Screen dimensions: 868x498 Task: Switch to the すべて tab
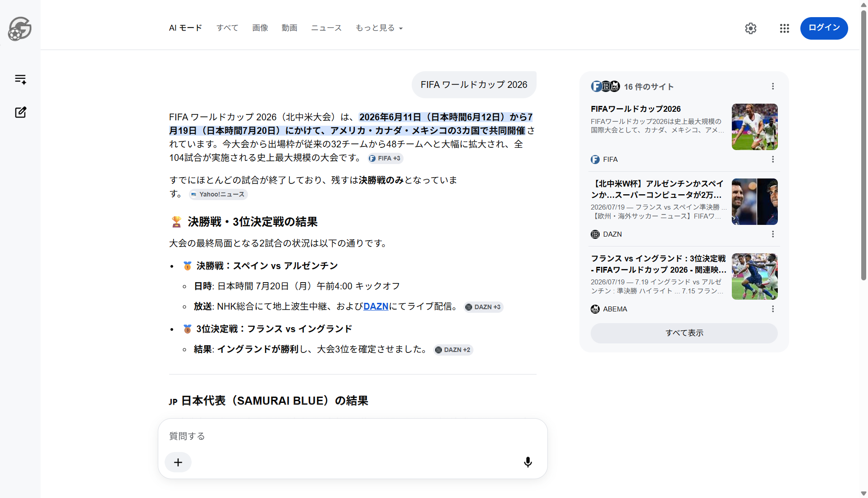[227, 28]
